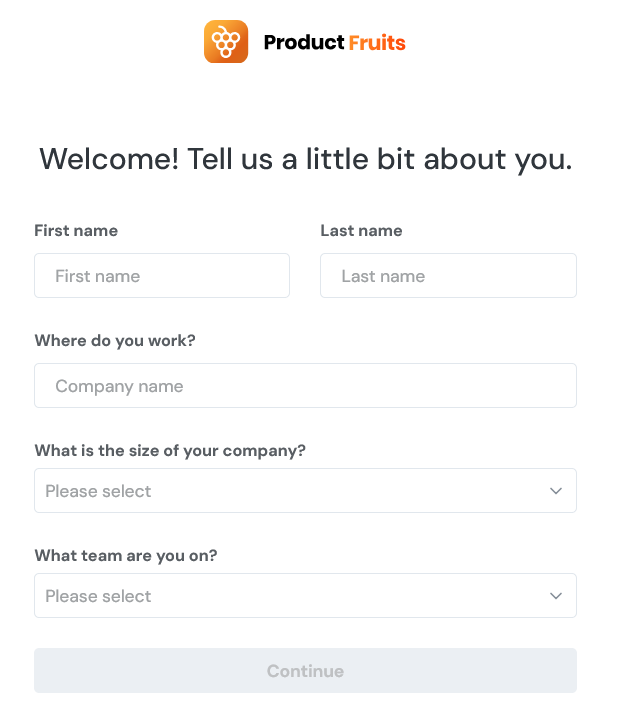Click the black 'Product' word in logo
Image resolution: width=638 pixels, height=723 pixels.
click(x=304, y=42)
